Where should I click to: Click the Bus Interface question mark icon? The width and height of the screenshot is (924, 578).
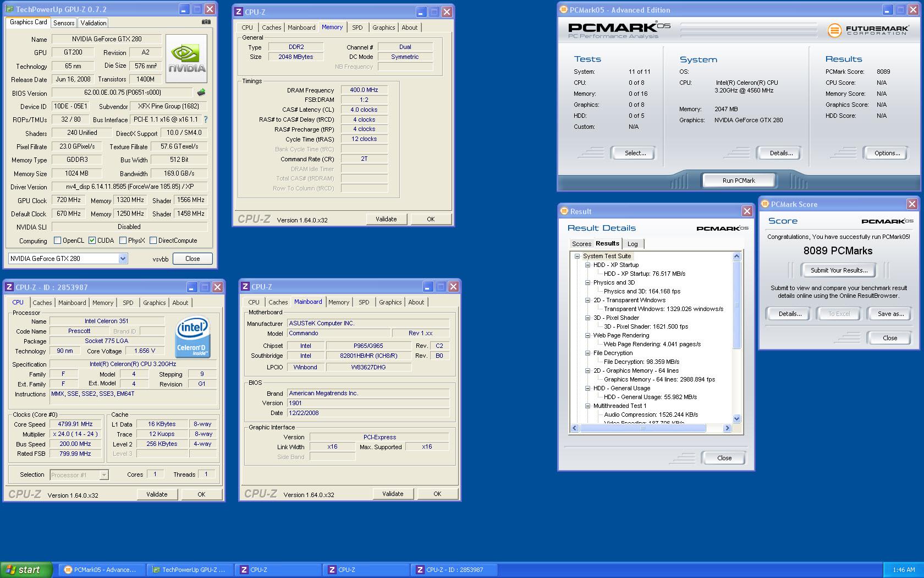(x=206, y=119)
